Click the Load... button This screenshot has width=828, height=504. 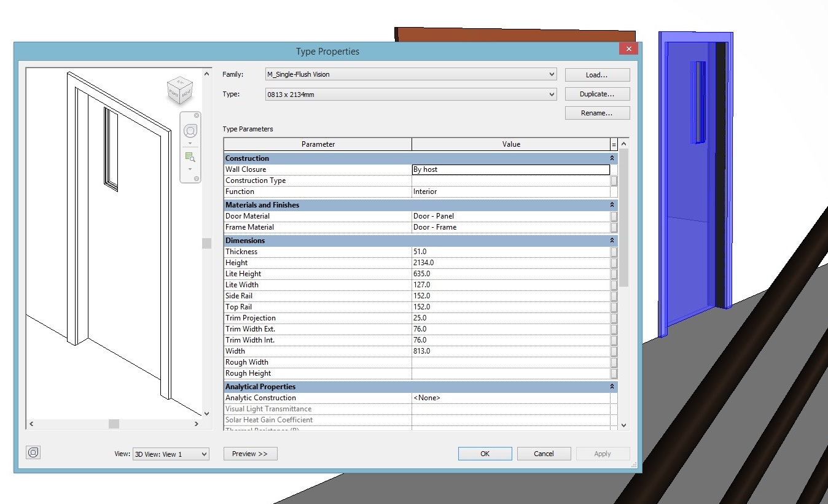[x=597, y=75]
